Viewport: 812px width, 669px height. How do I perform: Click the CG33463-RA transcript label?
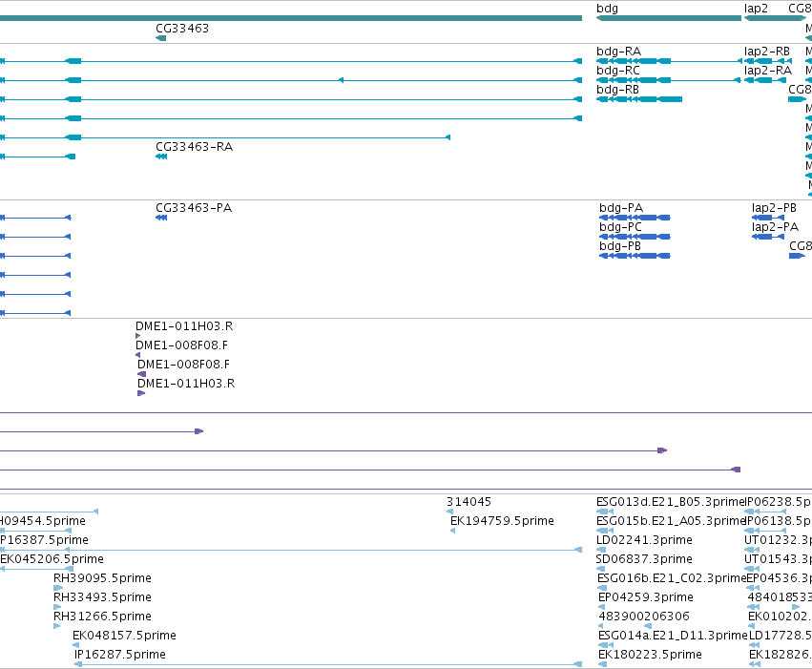tap(195, 147)
